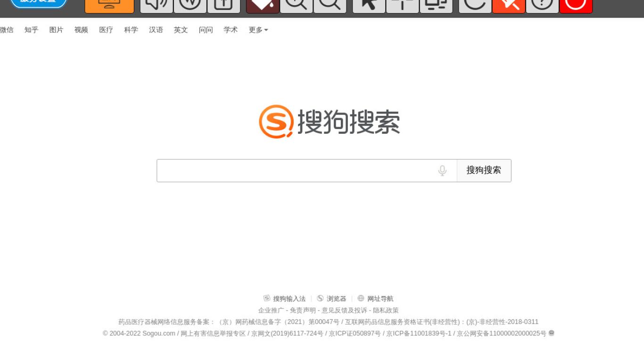This screenshot has width=644, height=341.
Task: Click the blue rounded button at top-left
Action: click(39, 3)
